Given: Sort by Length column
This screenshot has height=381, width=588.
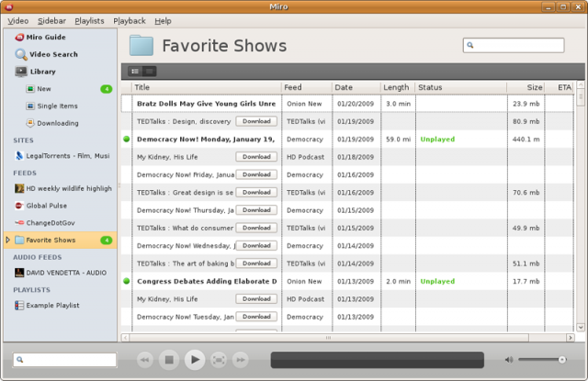Looking at the screenshot, I should pyautogui.click(x=398, y=87).
